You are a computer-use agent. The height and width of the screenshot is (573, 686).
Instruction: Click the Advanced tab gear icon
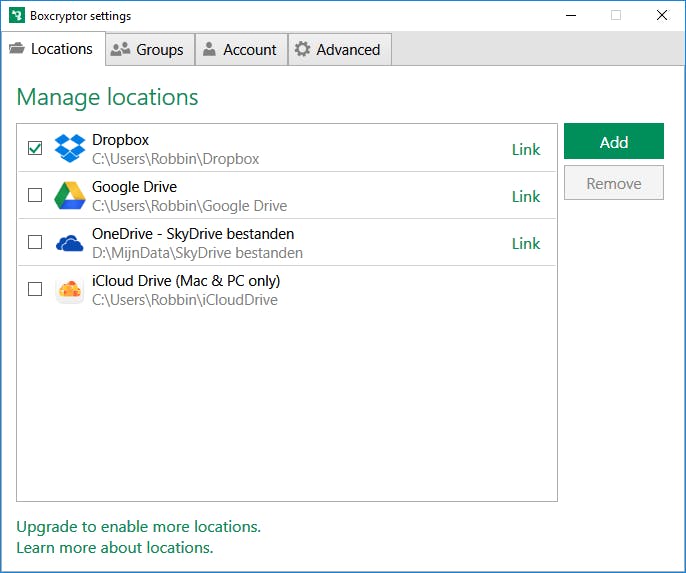[x=302, y=49]
